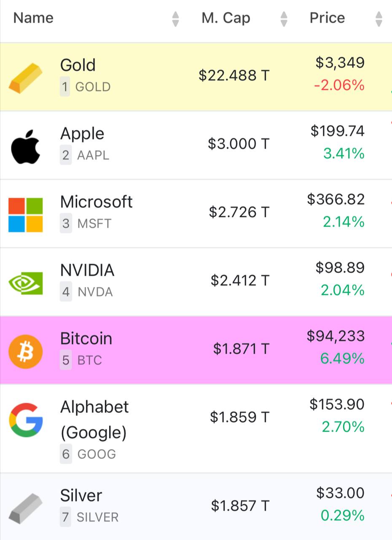This screenshot has width=392, height=540.
Task: Click Silver's price $33.00
Action: 340,493
